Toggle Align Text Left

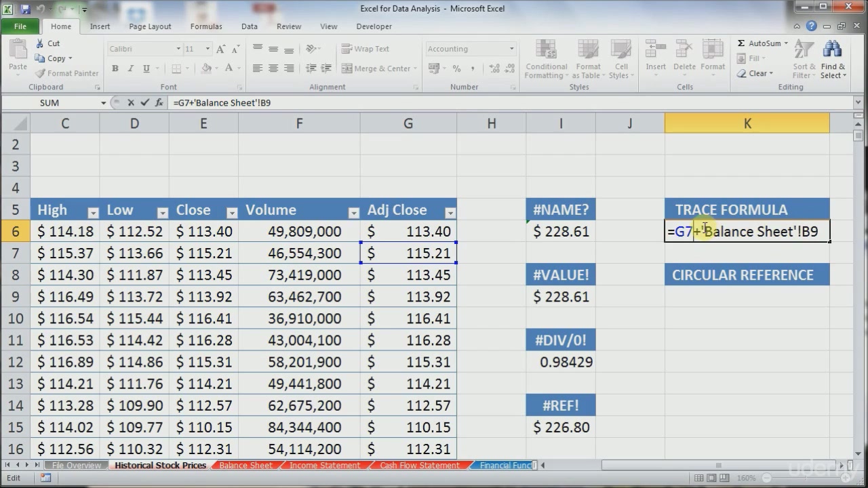point(258,68)
